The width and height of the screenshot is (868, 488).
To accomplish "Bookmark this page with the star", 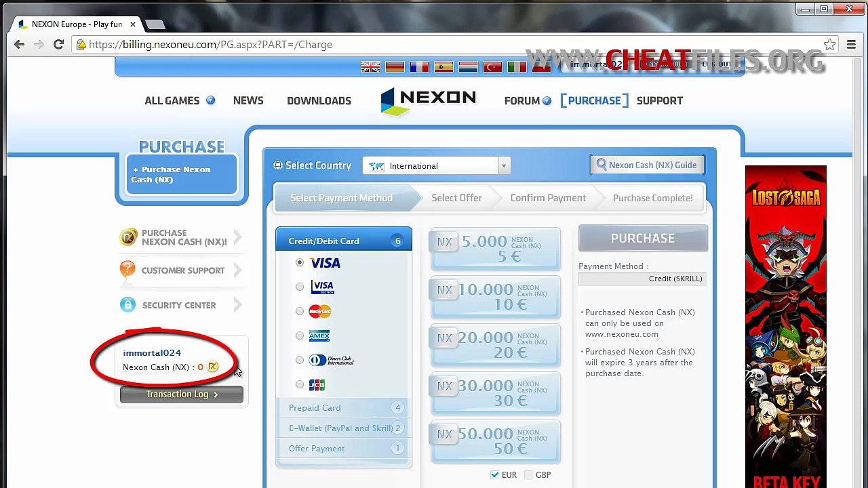I will (x=829, y=45).
